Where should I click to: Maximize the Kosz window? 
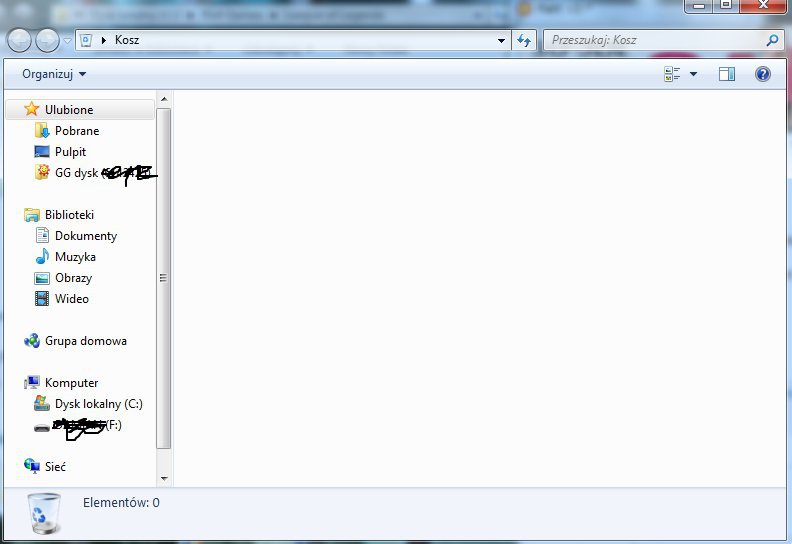coord(726,6)
